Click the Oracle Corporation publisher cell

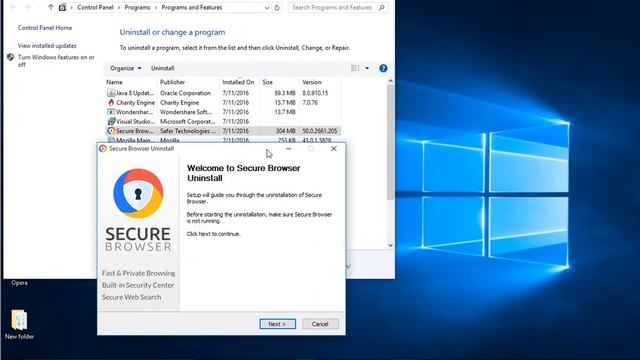[185, 93]
